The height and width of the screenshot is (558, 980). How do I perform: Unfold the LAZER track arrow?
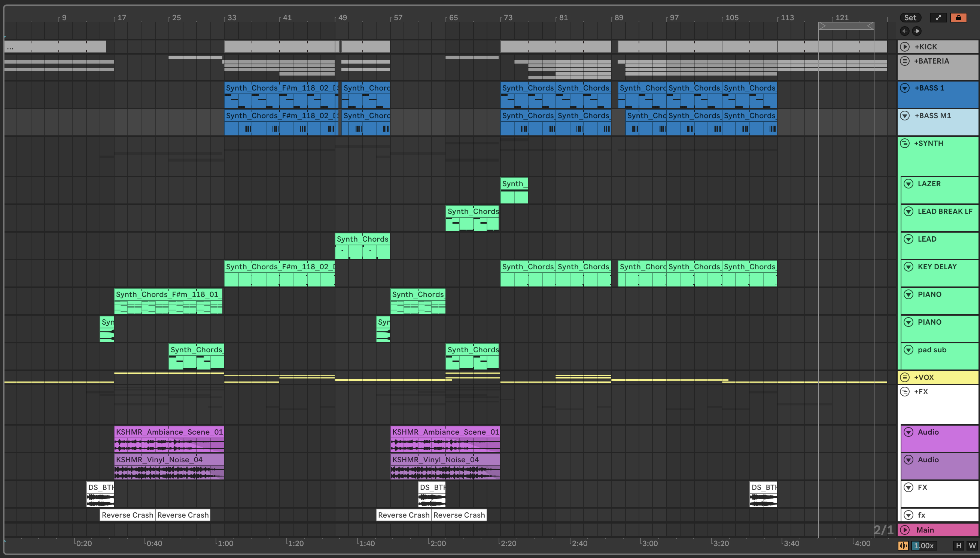[908, 184]
